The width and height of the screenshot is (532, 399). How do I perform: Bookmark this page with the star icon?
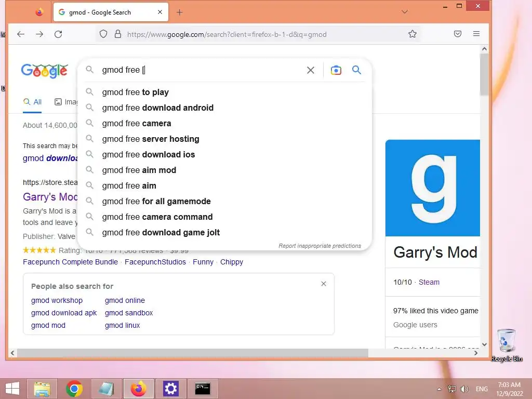pyautogui.click(x=412, y=34)
